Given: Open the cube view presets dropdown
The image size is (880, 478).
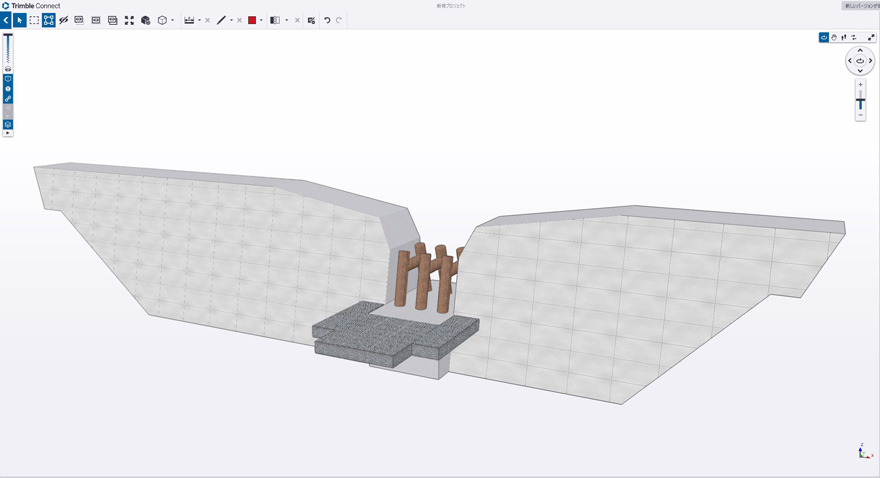Looking at the screenshot, I should pos(172,20).
